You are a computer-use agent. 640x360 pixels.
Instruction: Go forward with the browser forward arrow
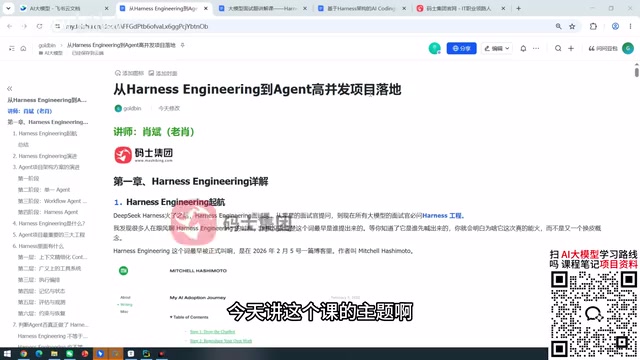[24, 26]
